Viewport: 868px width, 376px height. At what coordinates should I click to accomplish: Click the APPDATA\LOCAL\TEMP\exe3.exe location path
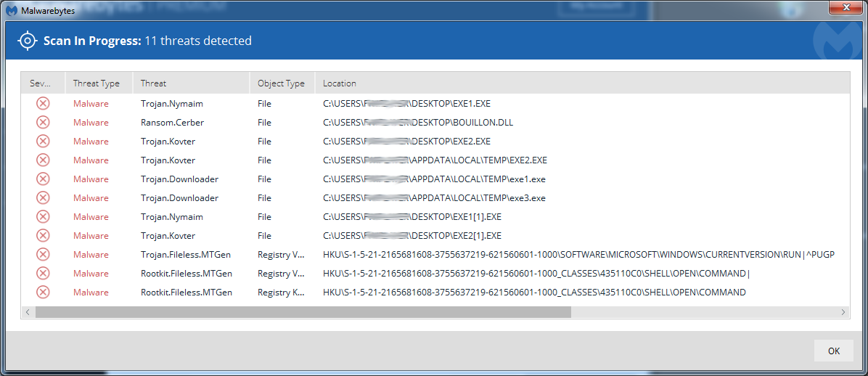(x=435, y=197)
